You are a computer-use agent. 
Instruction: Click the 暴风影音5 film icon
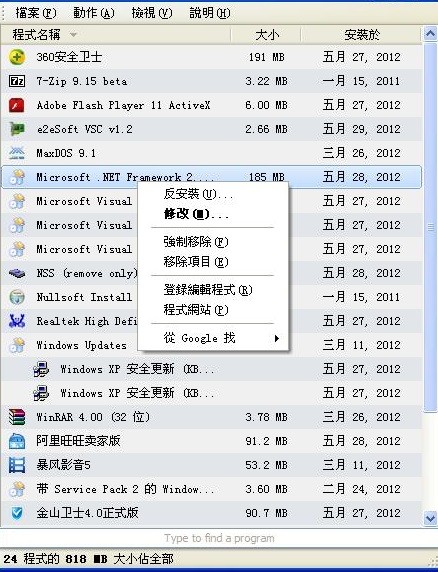tap(17, 465)
